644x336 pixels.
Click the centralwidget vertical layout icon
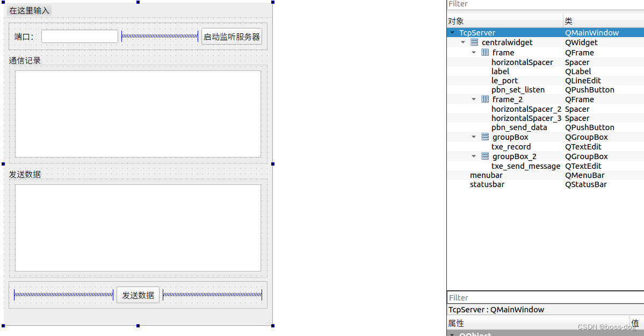[x=474, y=42]
